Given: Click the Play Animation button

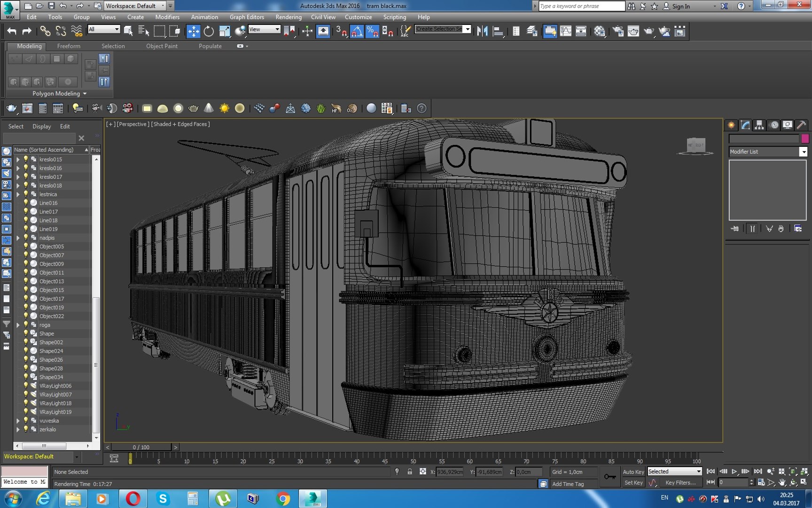Looking at the screenshot, I should 734,471.
